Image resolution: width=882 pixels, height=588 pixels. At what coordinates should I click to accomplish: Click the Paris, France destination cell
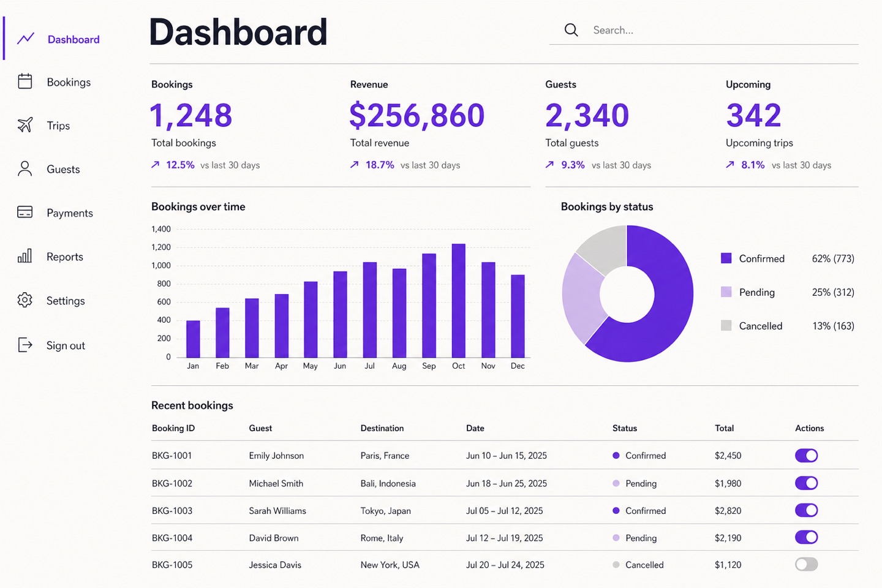[x=385, y=456]
